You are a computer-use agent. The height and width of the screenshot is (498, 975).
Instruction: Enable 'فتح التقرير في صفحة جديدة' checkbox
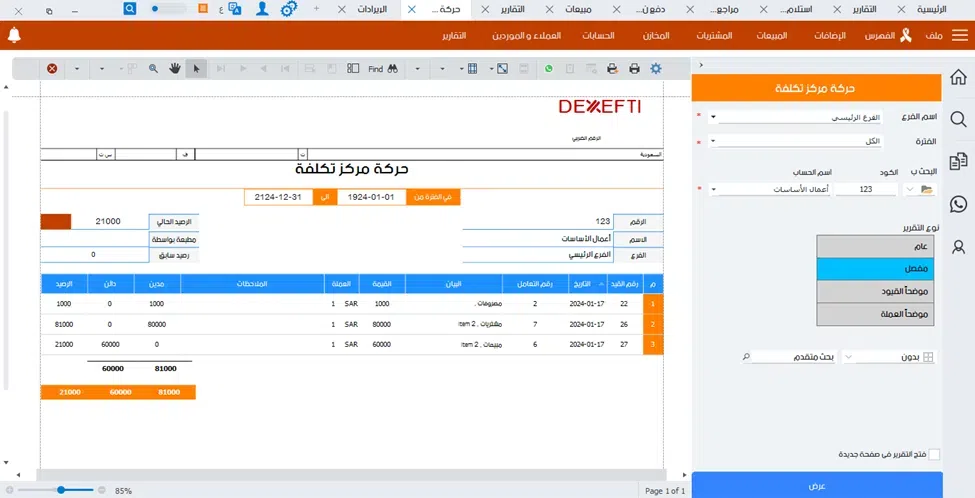tap(934, 454)
